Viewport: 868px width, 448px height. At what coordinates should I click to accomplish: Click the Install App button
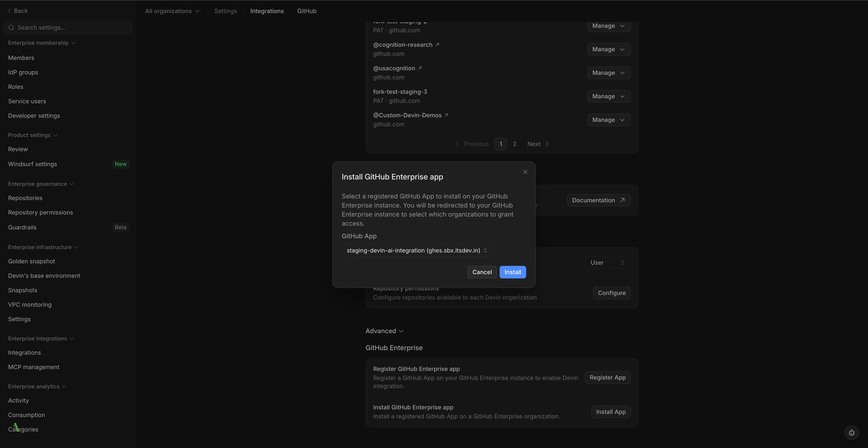(611, 412)
